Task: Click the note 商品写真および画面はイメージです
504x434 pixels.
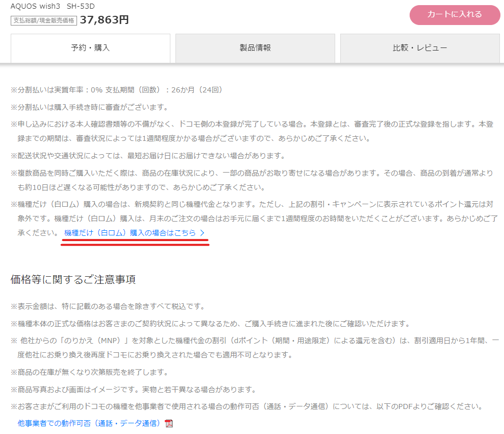Action: pos(134,390)
